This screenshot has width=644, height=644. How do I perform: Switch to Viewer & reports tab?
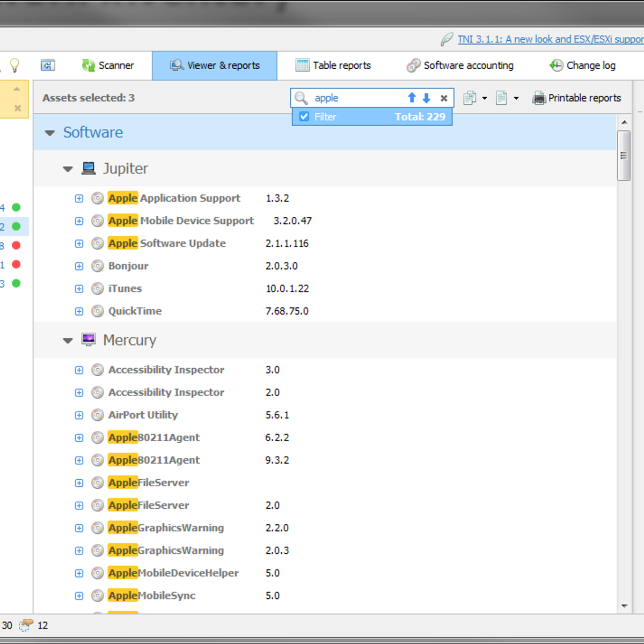click(215, 65)
